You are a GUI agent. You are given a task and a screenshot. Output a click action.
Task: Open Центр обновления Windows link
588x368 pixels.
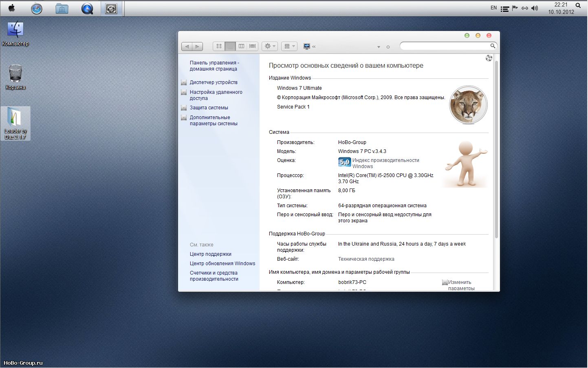tap(222, 264)
